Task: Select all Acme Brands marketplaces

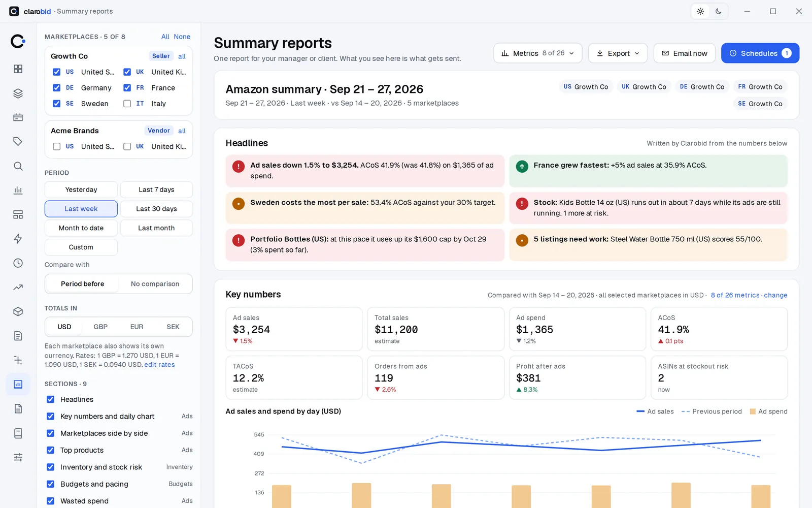Action: (182, 131)
